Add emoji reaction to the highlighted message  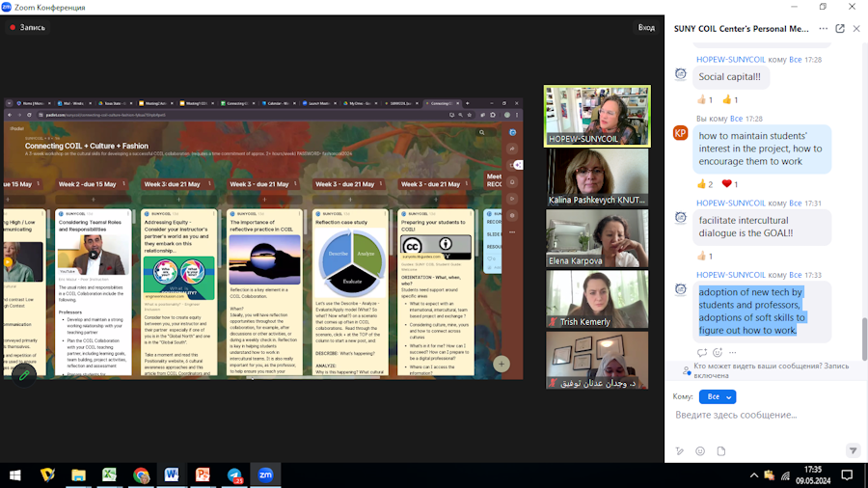click(x=718, y=352)
